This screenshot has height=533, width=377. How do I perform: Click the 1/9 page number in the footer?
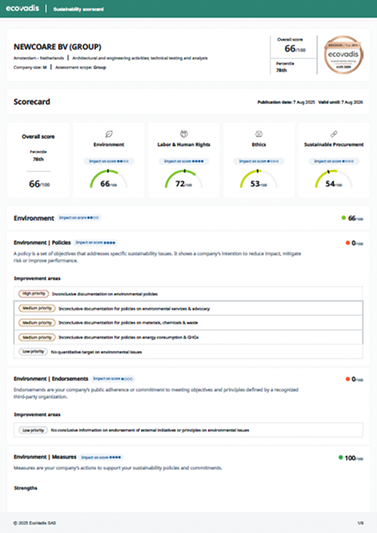click(x=361, y=523)
